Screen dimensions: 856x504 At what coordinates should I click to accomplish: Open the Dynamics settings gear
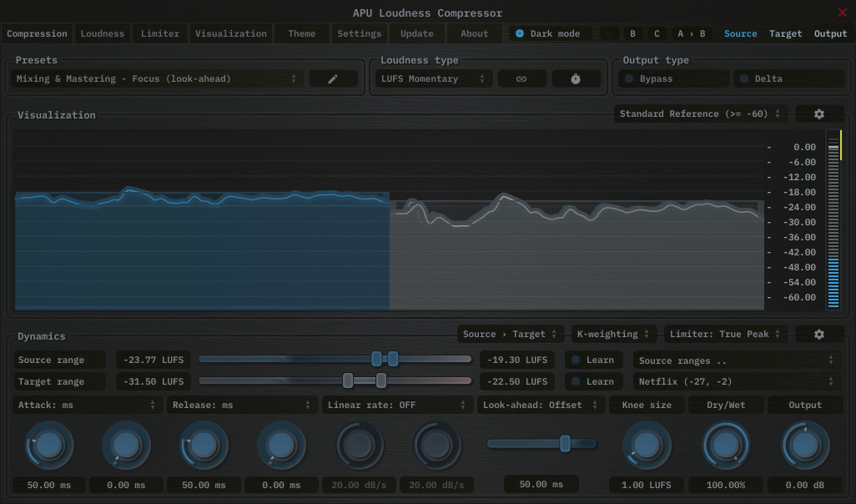(819, 333)
